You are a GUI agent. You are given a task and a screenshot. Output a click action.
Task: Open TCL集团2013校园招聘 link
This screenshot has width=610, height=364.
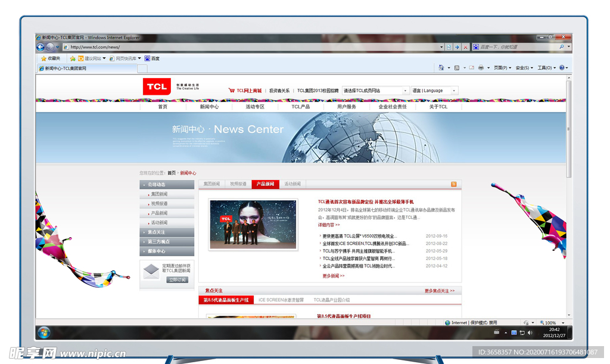[318, 91]
